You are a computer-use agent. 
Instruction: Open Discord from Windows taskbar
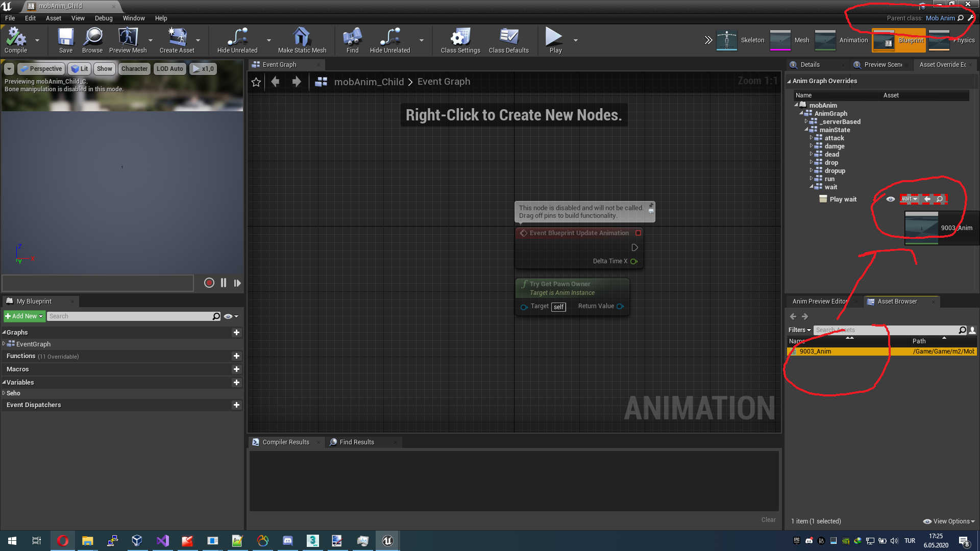tap(288, 541)
